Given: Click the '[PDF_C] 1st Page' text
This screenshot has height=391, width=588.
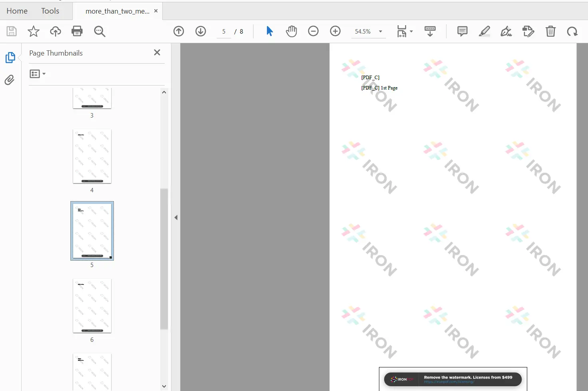Looking at the screenshot, I should (x=379, y=88).
